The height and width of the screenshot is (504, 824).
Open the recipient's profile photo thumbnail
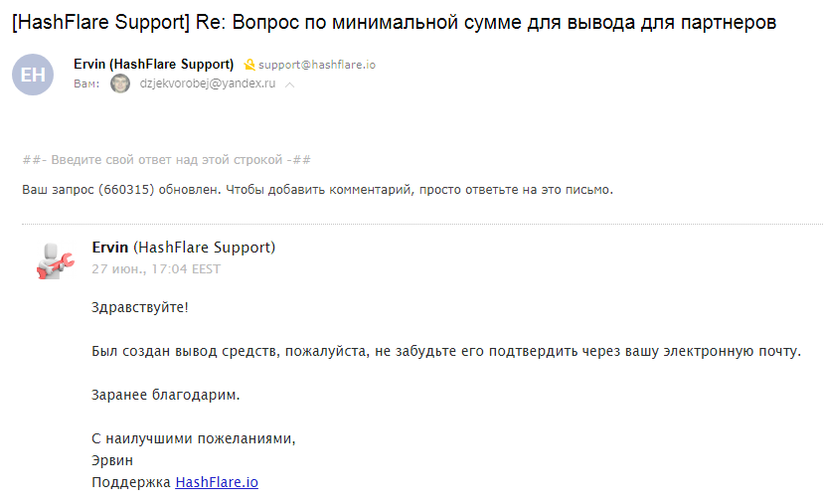(x=120, y=84)
